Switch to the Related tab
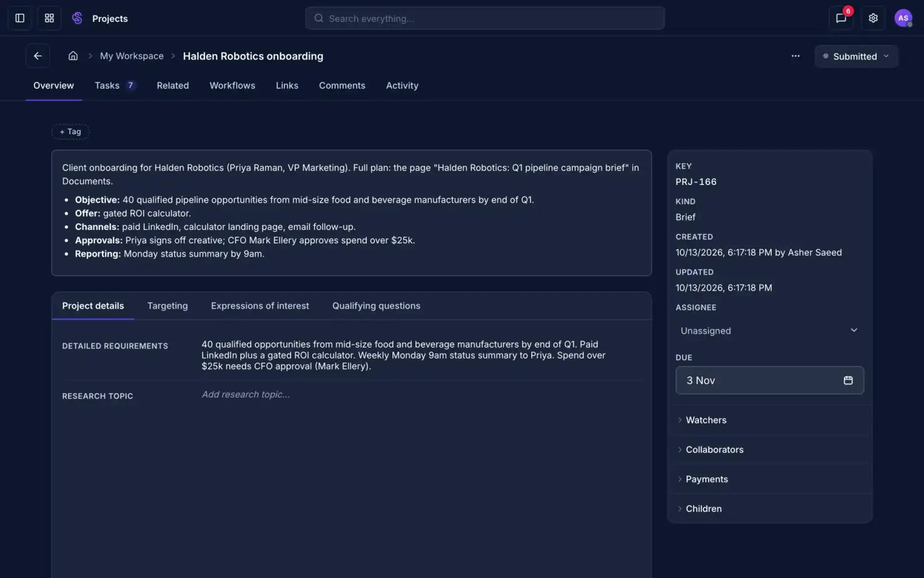The width and height of the screenshot is (924, 578). tap(173, 86)
